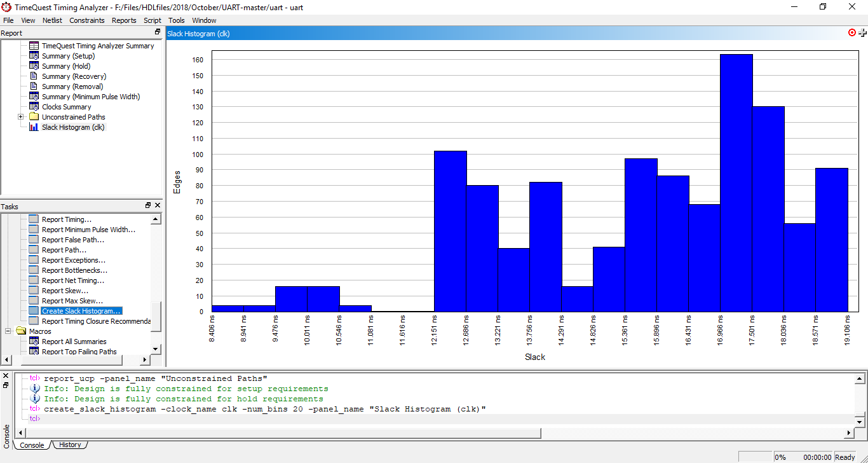Select Create Slack Histogram... task
This screenshot has height=463, width=868.
click(81, 311)
